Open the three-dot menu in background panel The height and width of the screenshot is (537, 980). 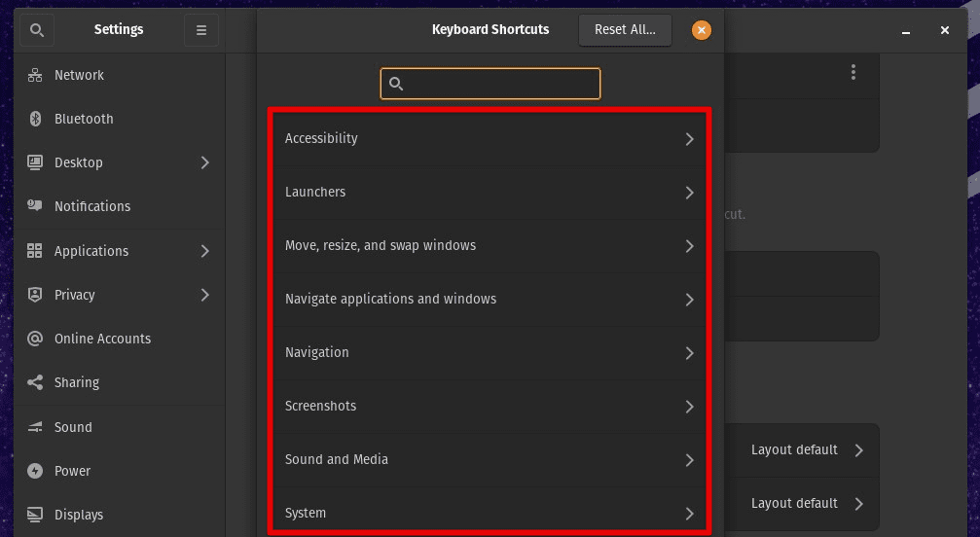click(x=853, y=72)
